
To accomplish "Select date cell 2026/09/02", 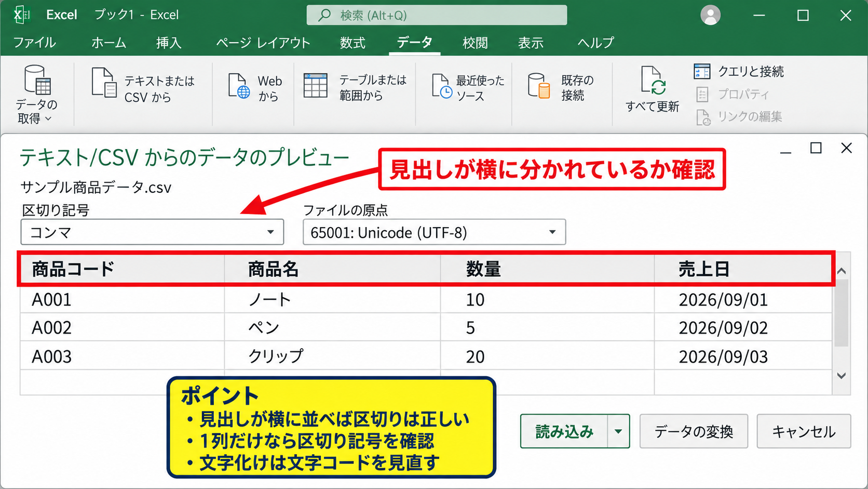I will [x=743, y=327].
